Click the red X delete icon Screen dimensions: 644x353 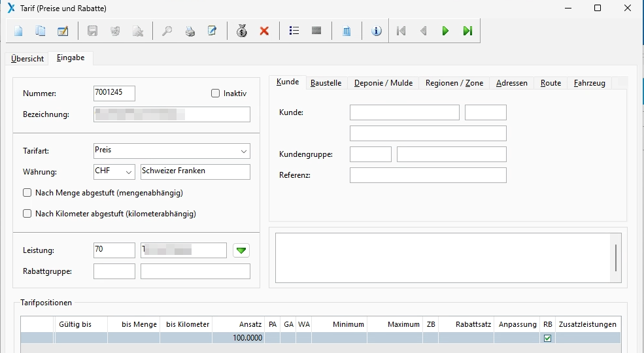click(264, 31)
